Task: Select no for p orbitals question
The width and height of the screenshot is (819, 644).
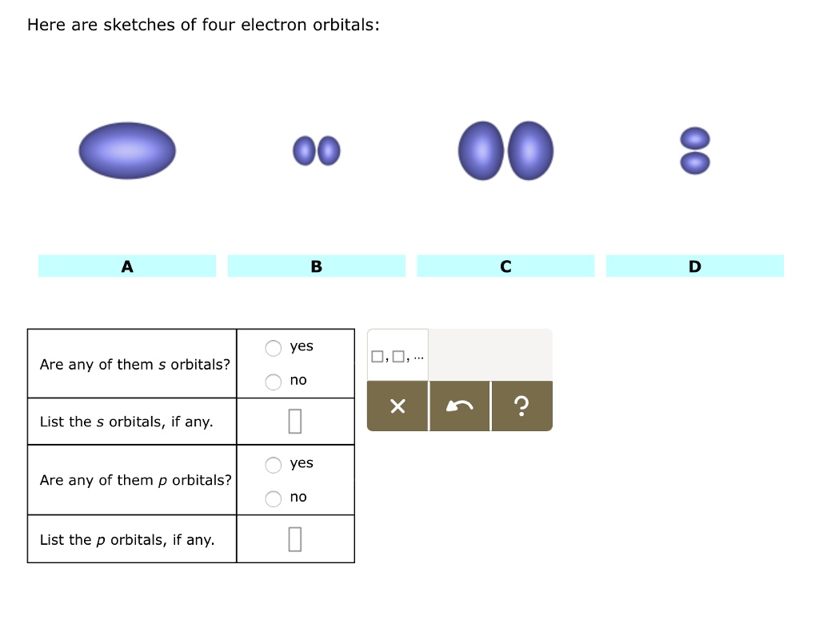Action: point(273,498)
